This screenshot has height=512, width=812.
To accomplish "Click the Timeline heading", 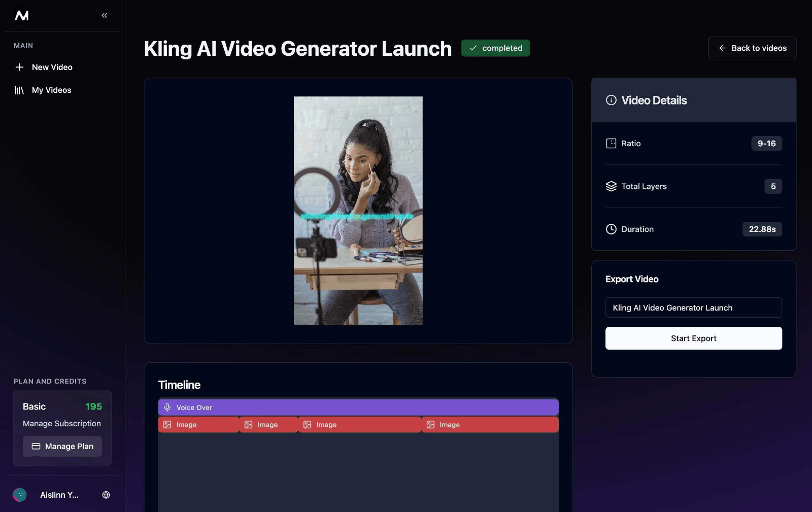I will [179, 385].
